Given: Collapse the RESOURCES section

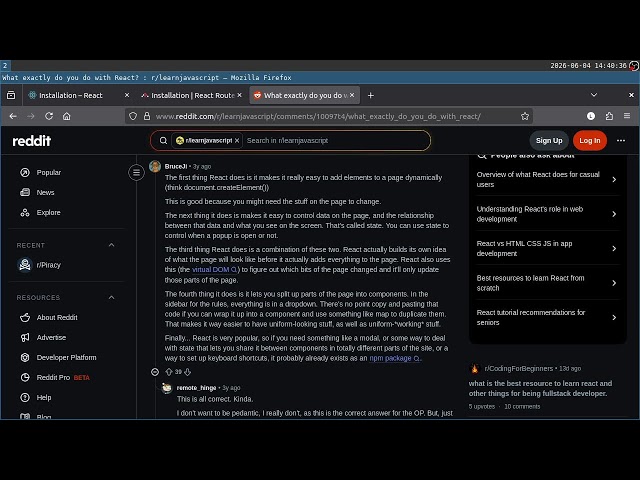Looking at the screenshot, I should click(x=111, y=297).
